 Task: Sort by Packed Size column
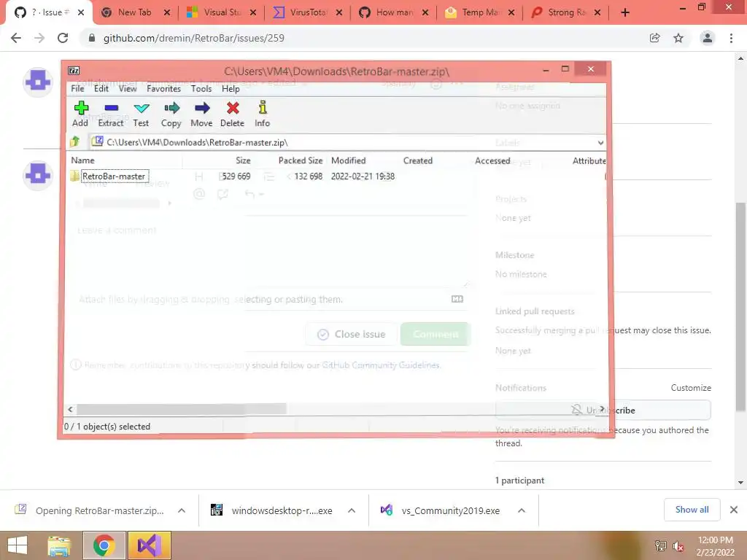point(300,160)
